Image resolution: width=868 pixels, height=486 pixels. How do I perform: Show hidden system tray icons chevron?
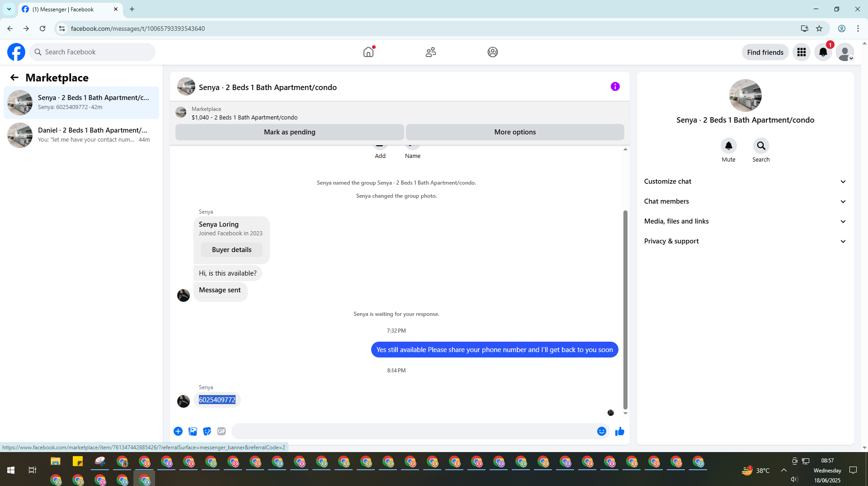coord(784,470)
